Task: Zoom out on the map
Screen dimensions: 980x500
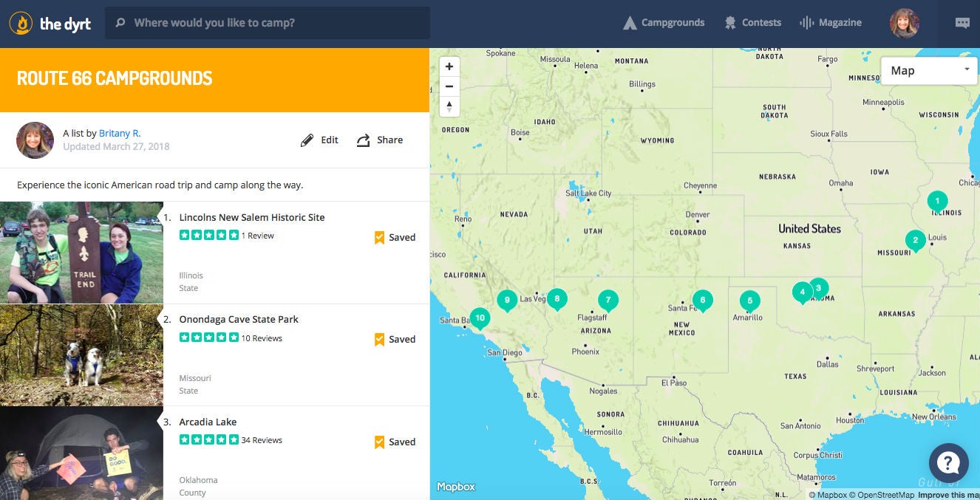Action: 449,86
